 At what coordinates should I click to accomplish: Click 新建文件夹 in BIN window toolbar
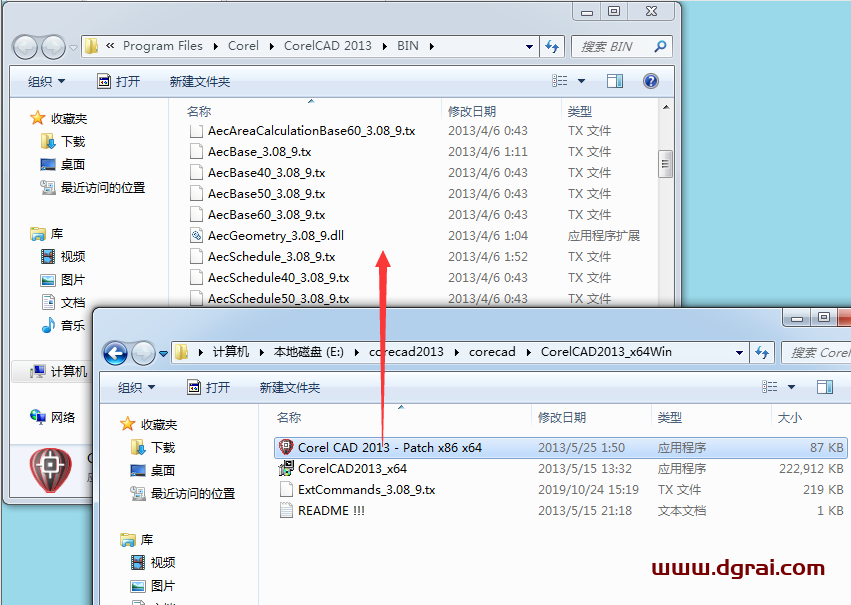(200, 81)
